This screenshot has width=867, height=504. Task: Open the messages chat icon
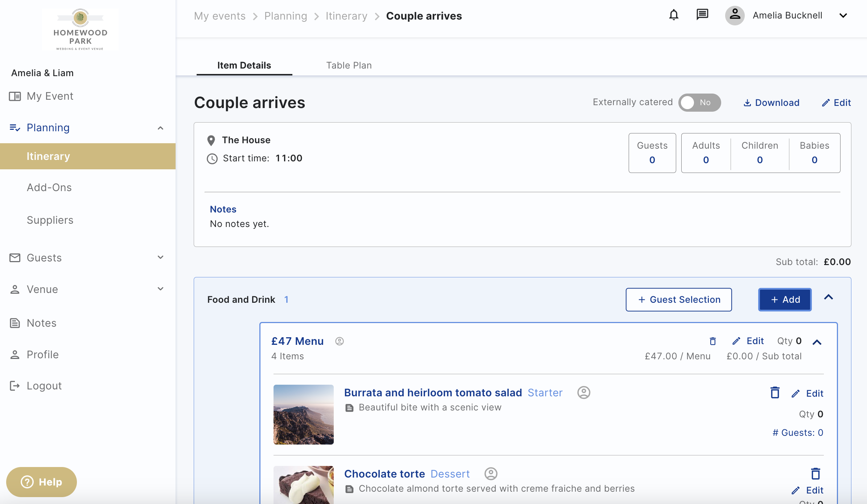pyautogui.click(x=702, y=15)
